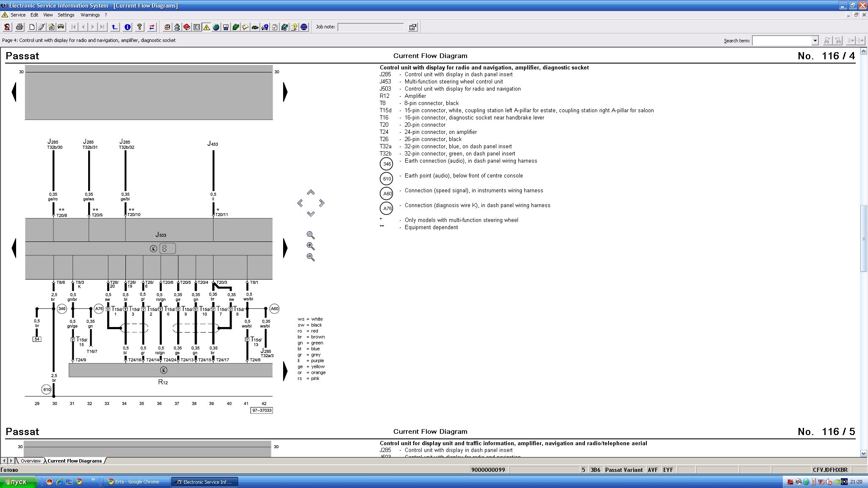Go to next page arrow in toolbar
Image resolution: width=868 pixels, height=488 pixels.
pos(93,27)
